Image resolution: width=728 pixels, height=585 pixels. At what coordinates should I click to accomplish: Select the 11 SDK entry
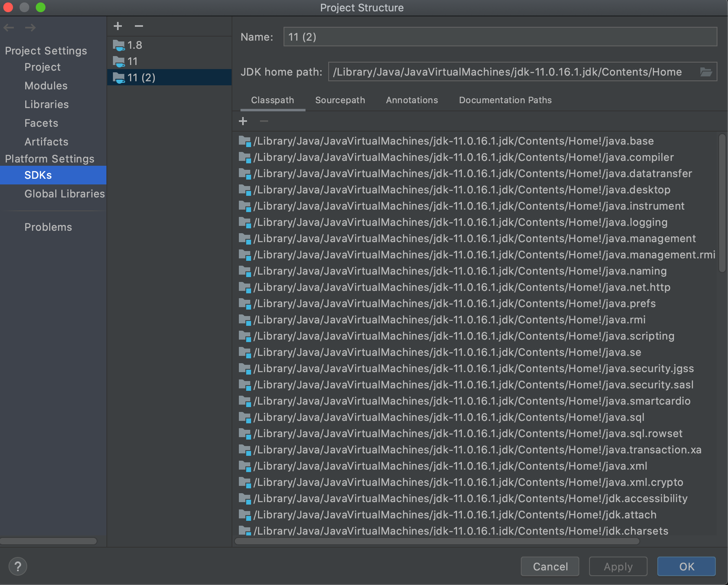tap(169, 61)
